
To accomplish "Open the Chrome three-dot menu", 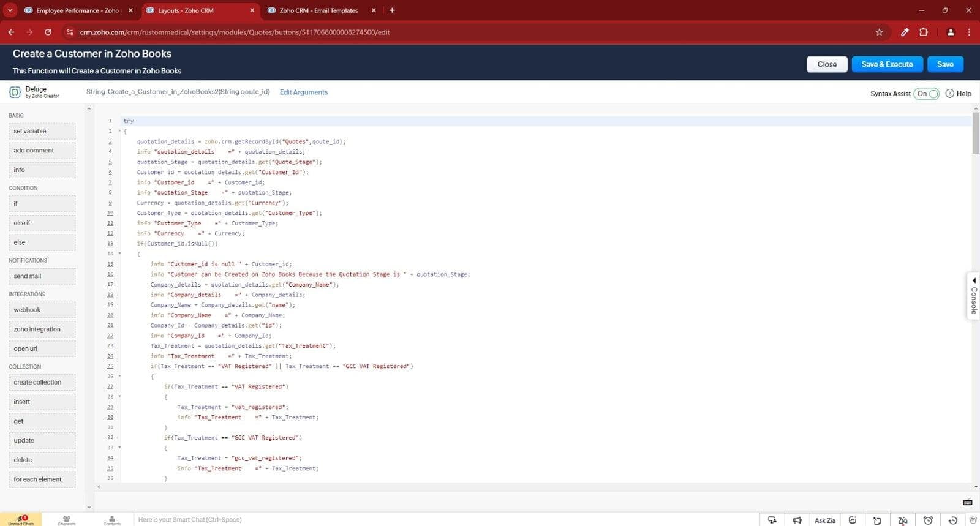I will [969, 32].
